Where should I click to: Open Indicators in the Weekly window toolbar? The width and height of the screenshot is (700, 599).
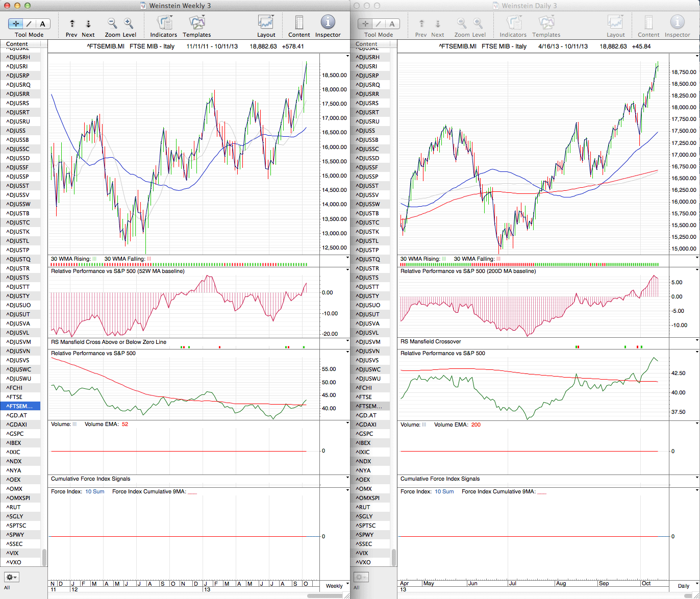click(164, 22)
